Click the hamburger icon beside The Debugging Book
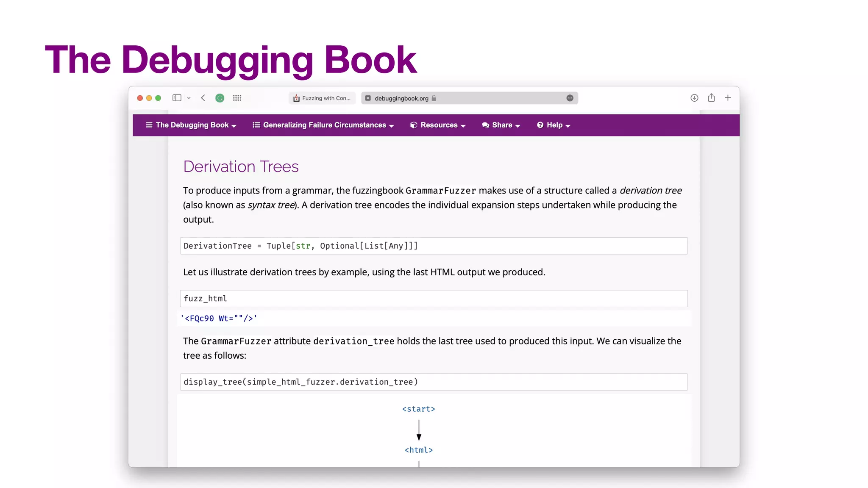This screenshot has width=868, height=488. coord(149,125)
